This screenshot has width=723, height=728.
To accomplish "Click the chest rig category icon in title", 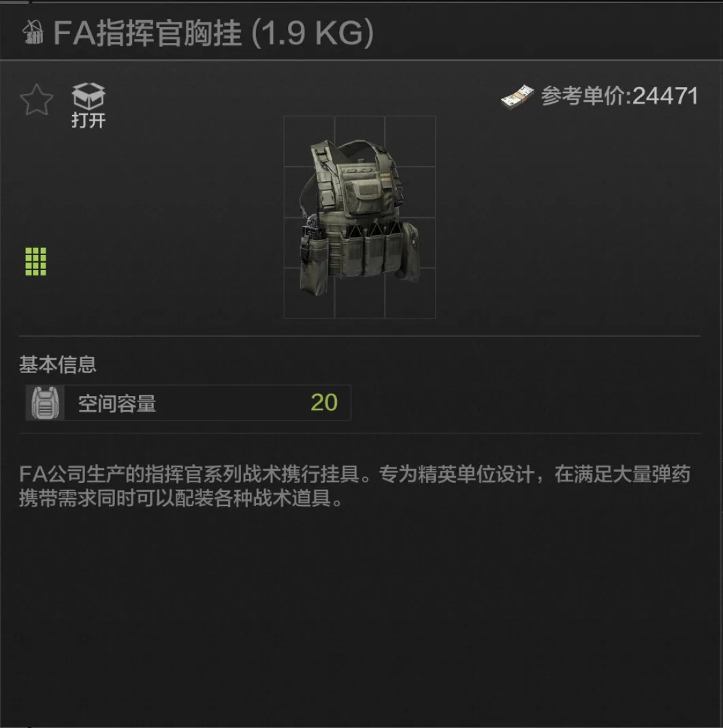I will (x=33, y=33).
